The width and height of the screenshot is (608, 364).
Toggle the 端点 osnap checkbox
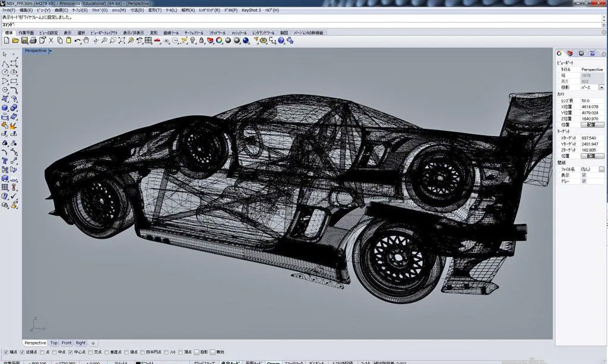(7, 352)
